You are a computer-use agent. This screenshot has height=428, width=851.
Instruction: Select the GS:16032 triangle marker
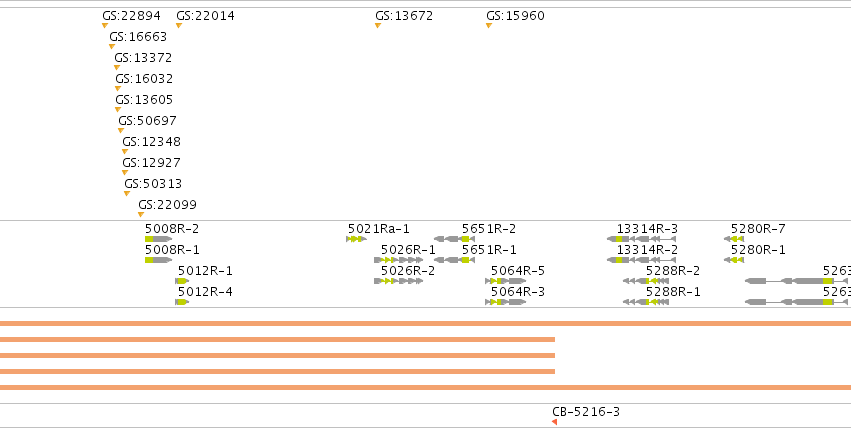(x=118, y=88)
